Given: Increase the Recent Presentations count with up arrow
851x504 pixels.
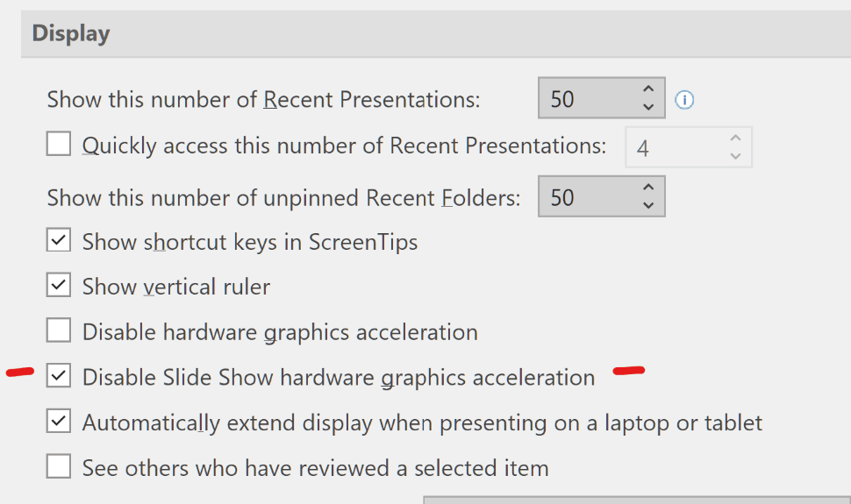Looking at the screenshot, I should coord(648,89).
